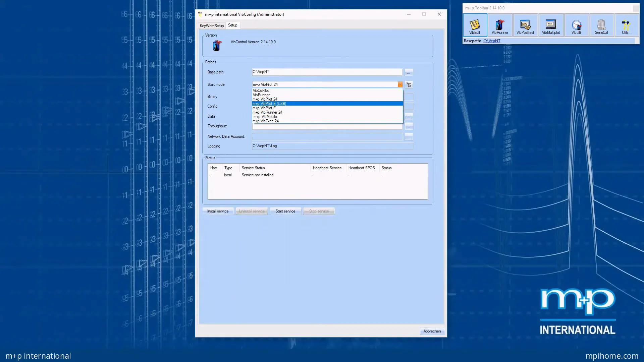Launch SensCal from the m+p Toolbar

(601, 25)
